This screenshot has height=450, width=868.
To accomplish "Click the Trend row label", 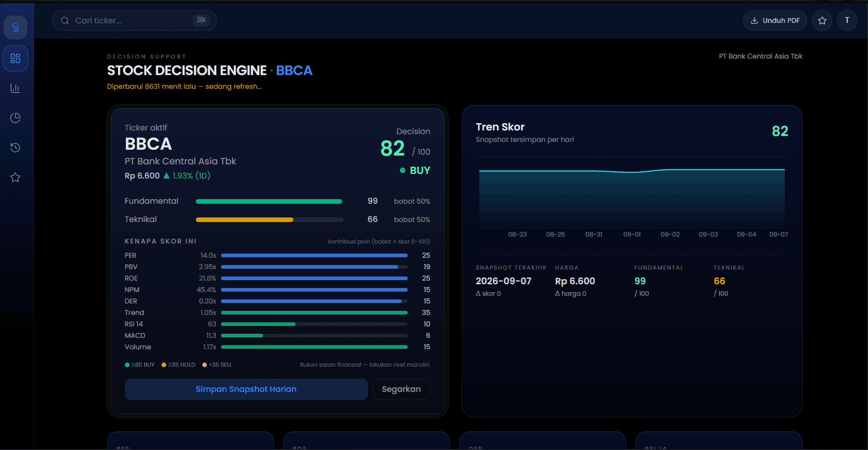I will (135, 313).
